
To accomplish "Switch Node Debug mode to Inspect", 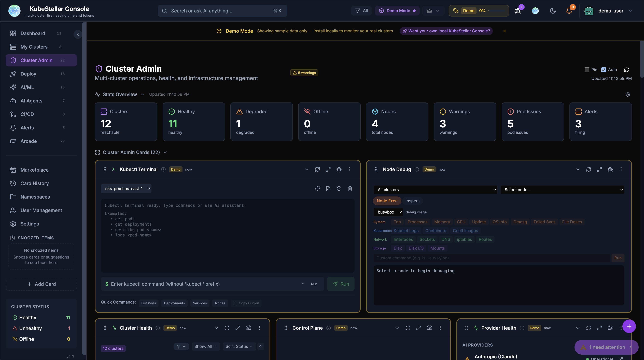I will [413, 201].
